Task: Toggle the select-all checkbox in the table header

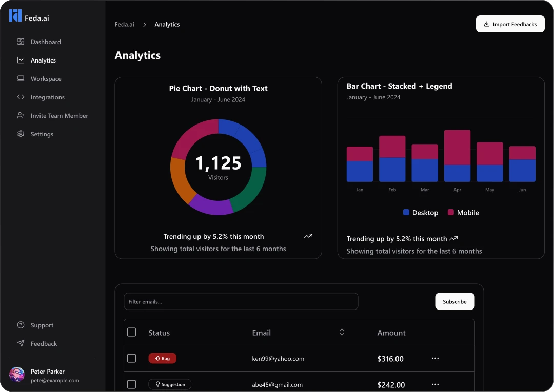Action: (131, 332)
